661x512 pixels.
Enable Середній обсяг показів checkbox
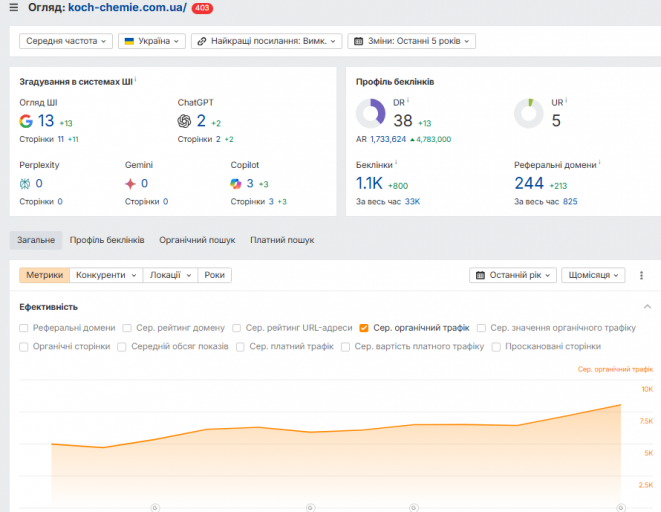[122, 347]
